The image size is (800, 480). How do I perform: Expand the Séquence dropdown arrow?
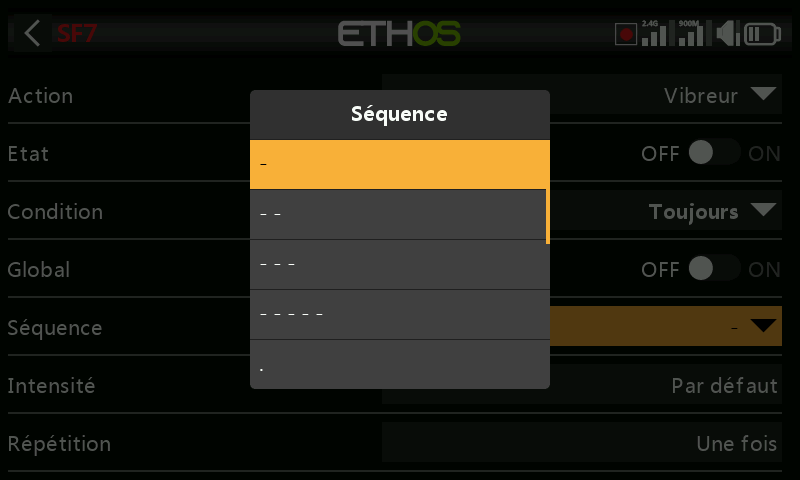[x=763, y=325]
